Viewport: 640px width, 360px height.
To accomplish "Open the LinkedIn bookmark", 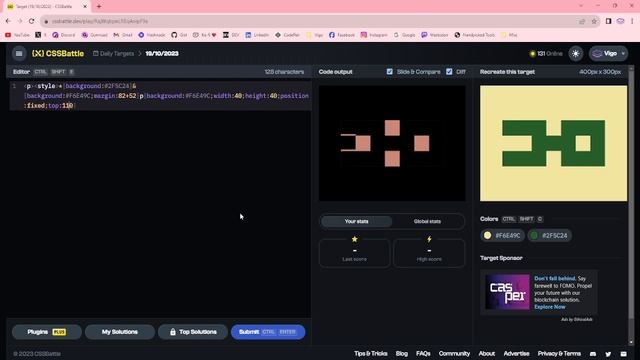I will [257, 35].
